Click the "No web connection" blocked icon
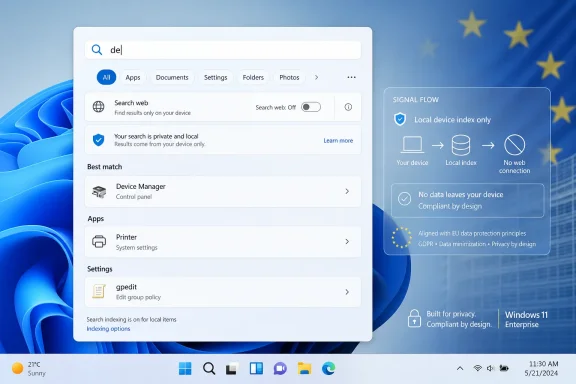The height and width of the screenshot is (384, 576). coord(515,145)
